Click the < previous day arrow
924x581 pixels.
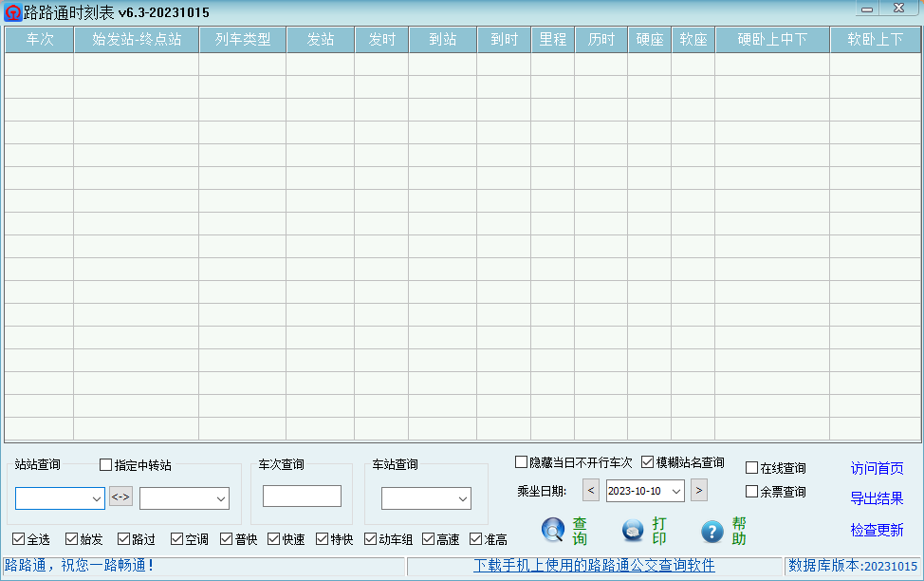(590, 491)
